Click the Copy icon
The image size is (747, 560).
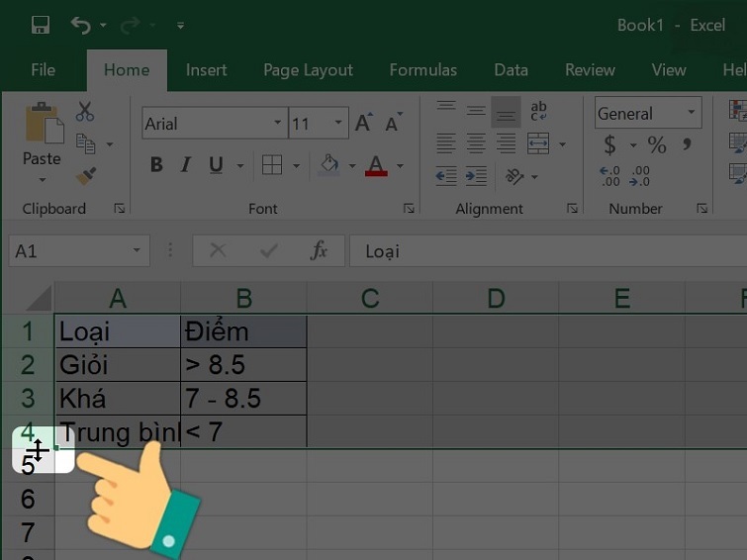click(x=86, y=143)
